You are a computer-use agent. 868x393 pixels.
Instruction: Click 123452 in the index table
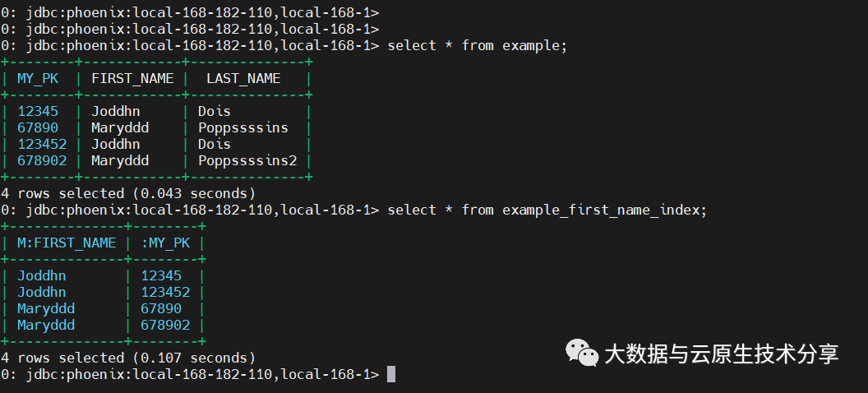click(x=165, y=292)
